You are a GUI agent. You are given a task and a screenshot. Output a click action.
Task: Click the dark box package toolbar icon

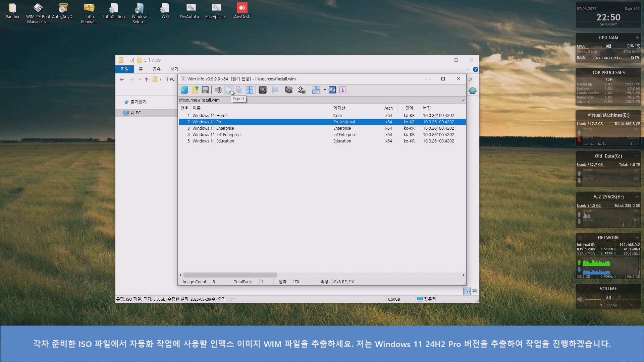(289, 90)
